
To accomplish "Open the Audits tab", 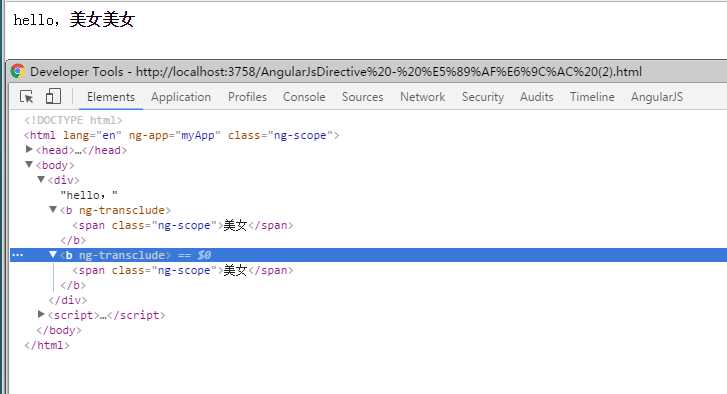I will coord(536,97).
